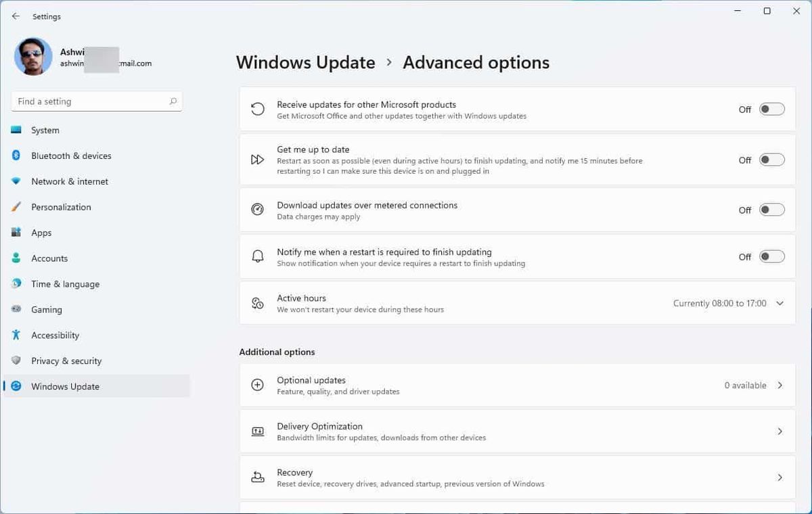Open Personalization settings
Viewport: 812px width, 514px height.
(97, 207)
